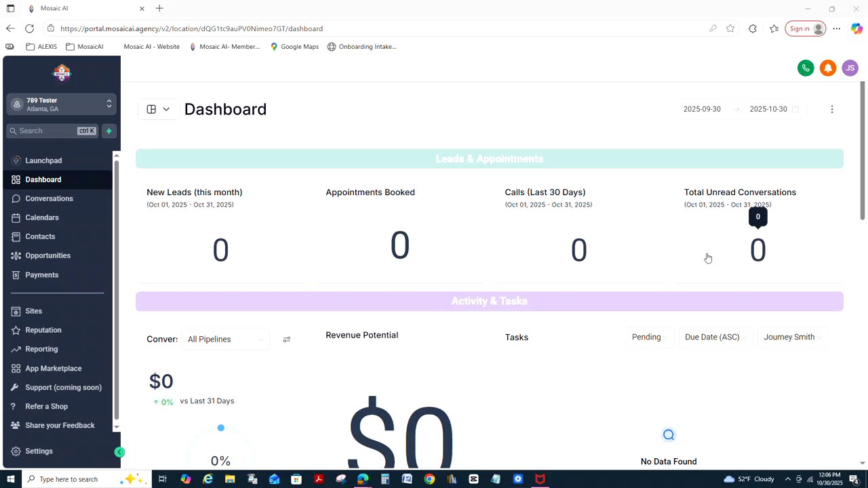The image size is (868, 488).
Task: Add this page to favorites star
Action: tap(730, 28)
